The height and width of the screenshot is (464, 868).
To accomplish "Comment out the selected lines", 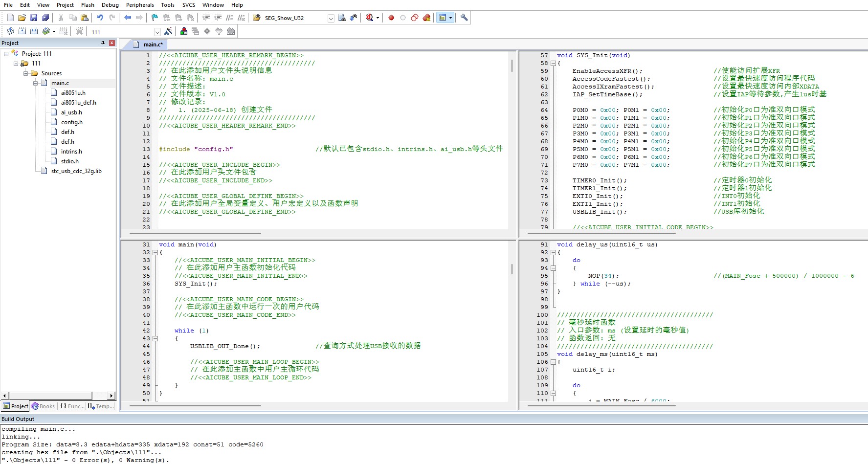I will click(x=229, y=18).
